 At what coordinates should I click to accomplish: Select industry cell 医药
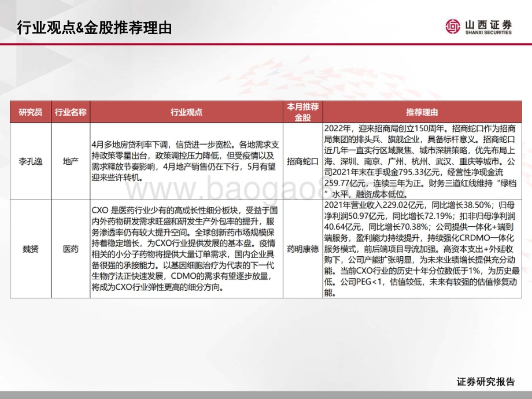(71, 249)
